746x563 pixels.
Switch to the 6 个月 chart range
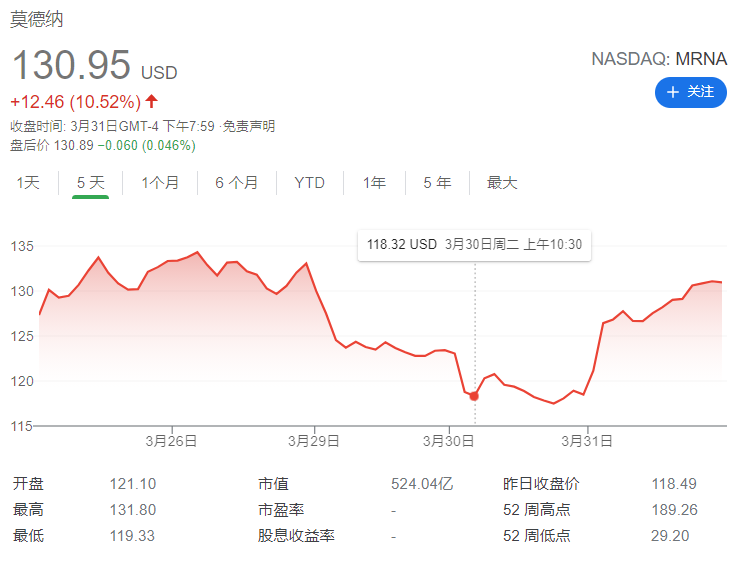click(236, 183)
